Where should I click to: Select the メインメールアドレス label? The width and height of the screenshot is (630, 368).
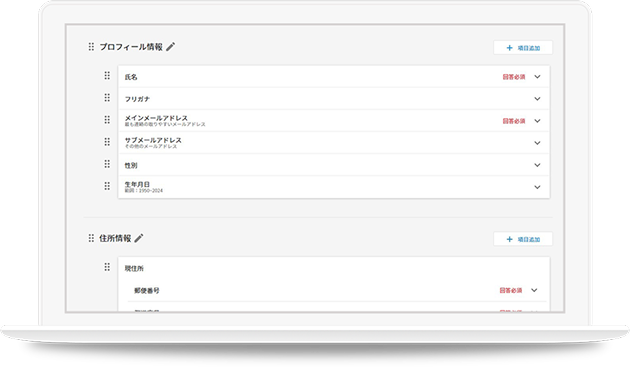(156, 118)
